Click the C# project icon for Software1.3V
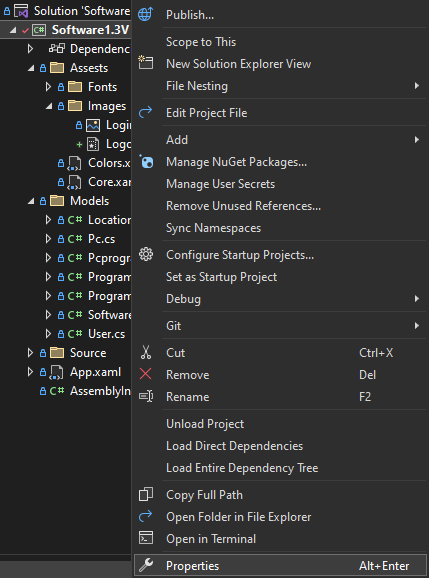The height and width of the screenshot is (578, 429). [x=39, y=30]
